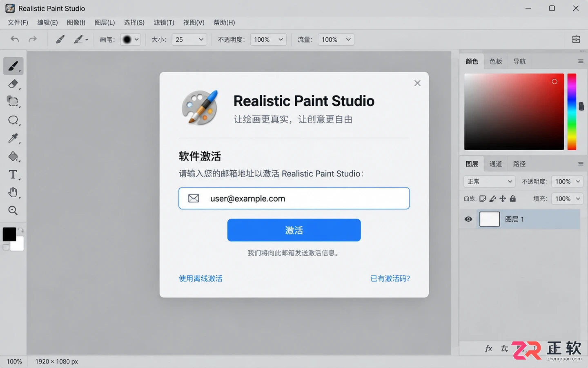Open the 文件(F) menu
Image resolution: width=588 pixels, height=368 pixels.
click(x=18, y=22)
